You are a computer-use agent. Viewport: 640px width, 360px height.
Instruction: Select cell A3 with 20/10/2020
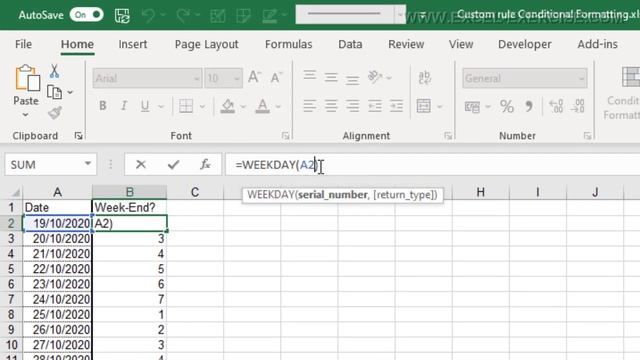coord(57,239)
